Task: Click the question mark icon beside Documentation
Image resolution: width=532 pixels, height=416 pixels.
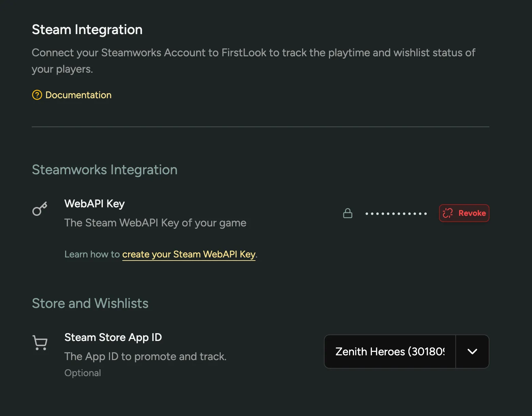Action: click(37, 95)
